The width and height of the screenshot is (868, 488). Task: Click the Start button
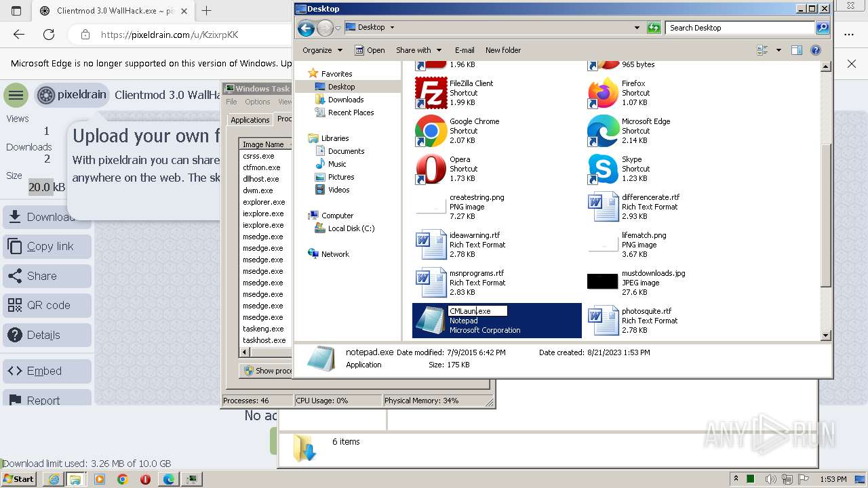pyautogui.click(x=18, y=479)
